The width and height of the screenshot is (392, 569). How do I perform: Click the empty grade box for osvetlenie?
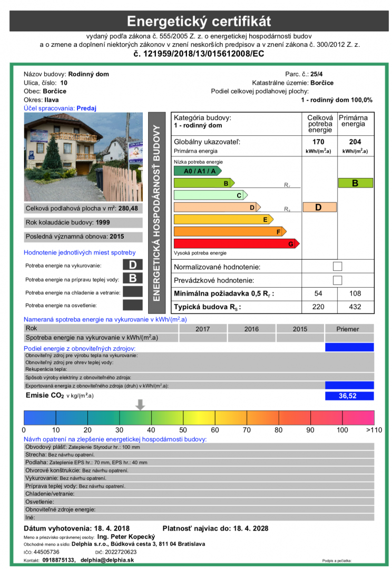132,305
